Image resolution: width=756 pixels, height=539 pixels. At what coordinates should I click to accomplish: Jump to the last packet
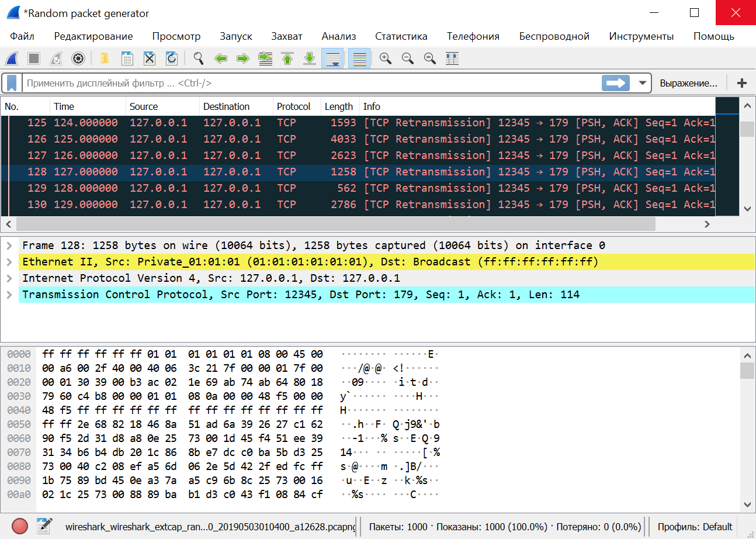pyautogui.click(x=310, y=58)
